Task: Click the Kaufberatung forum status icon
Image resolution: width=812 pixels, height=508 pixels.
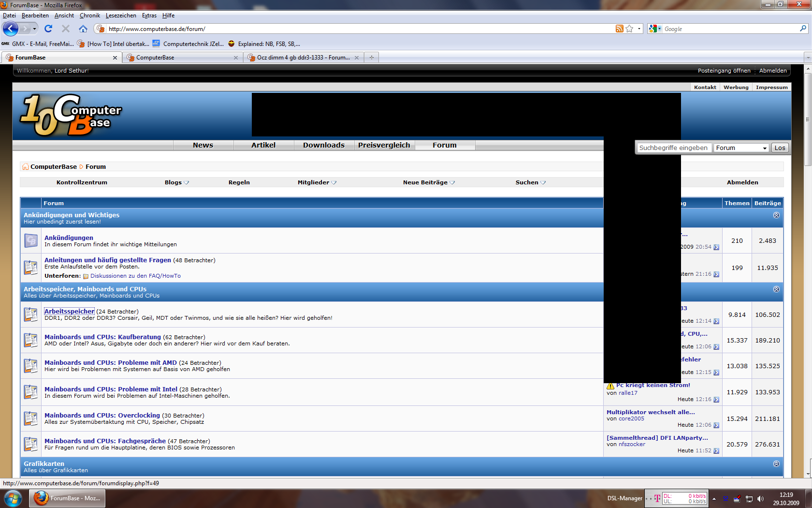Action: [31, 340]
